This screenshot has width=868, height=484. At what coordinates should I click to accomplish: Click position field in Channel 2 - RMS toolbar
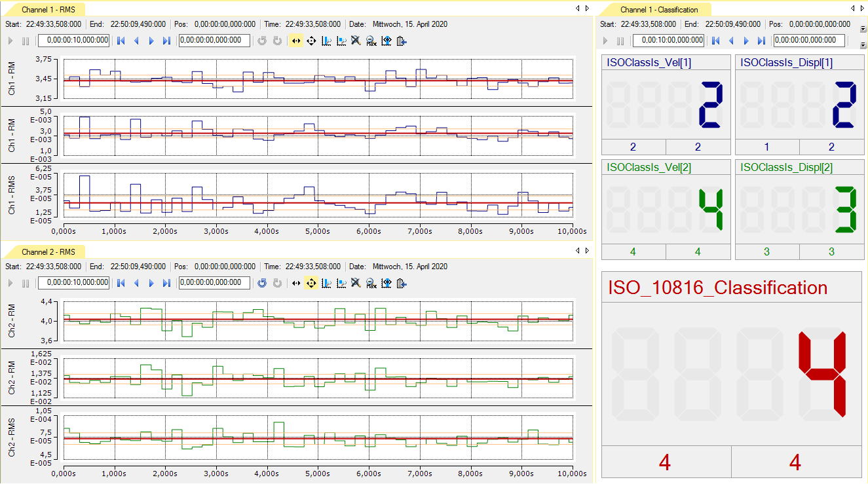click(x=214, y=283)
